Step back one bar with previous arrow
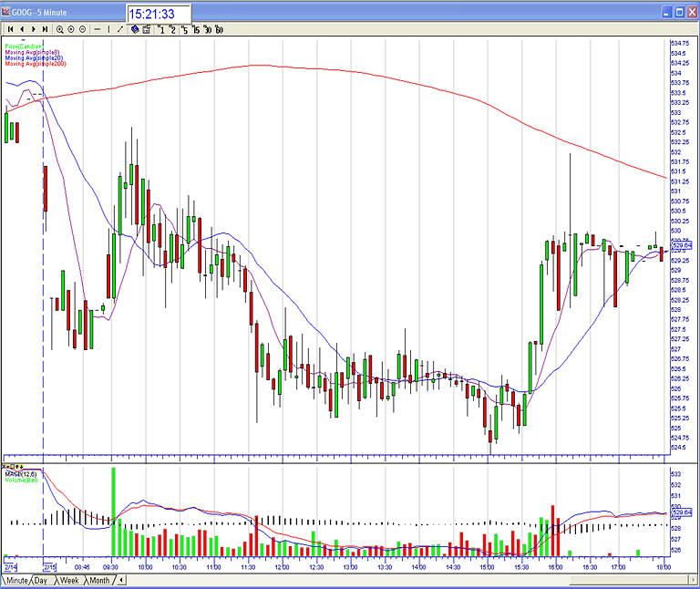 click(x=21, y=29)
